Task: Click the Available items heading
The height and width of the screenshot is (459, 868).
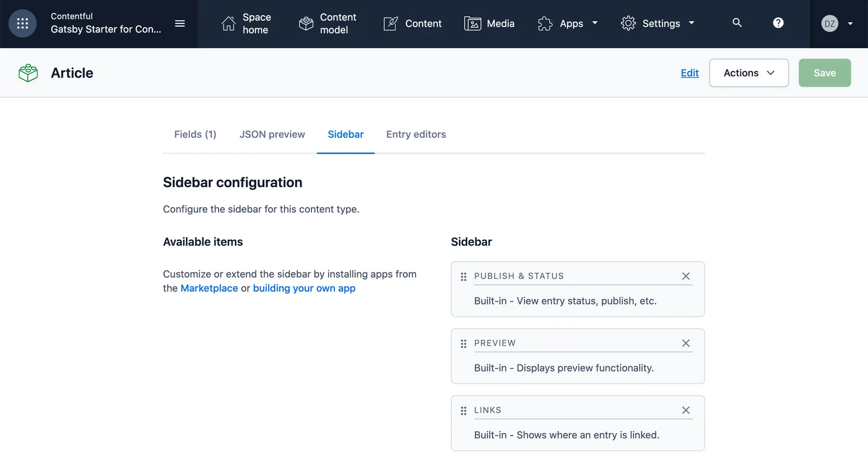Action: coord(203,242)
